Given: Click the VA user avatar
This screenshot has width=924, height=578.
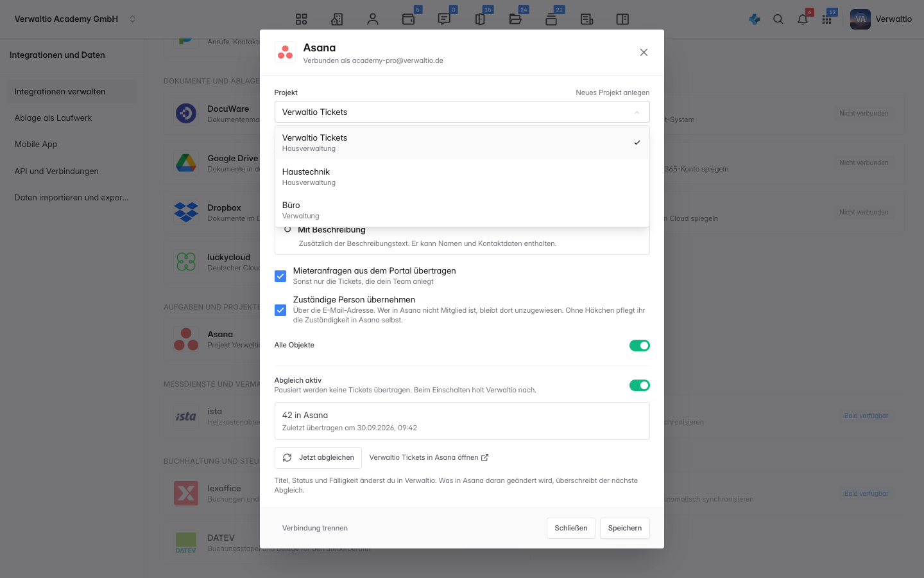Looking at the screenshot, I should (x=860, y=19).
